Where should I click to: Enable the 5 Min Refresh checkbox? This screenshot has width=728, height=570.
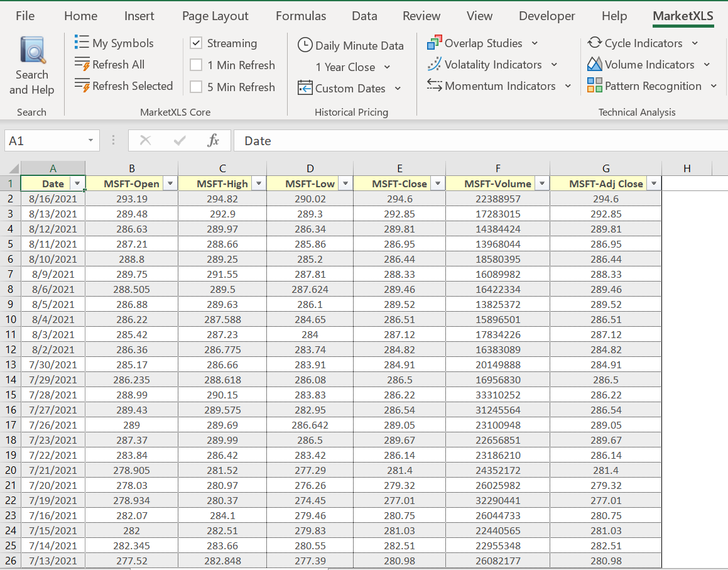[196, 87]
